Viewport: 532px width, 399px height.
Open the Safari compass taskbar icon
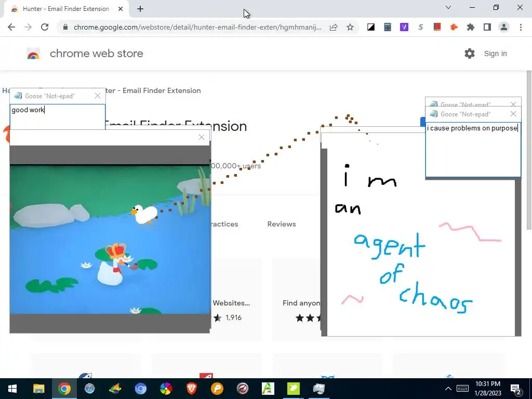click(x=89, y=389)
